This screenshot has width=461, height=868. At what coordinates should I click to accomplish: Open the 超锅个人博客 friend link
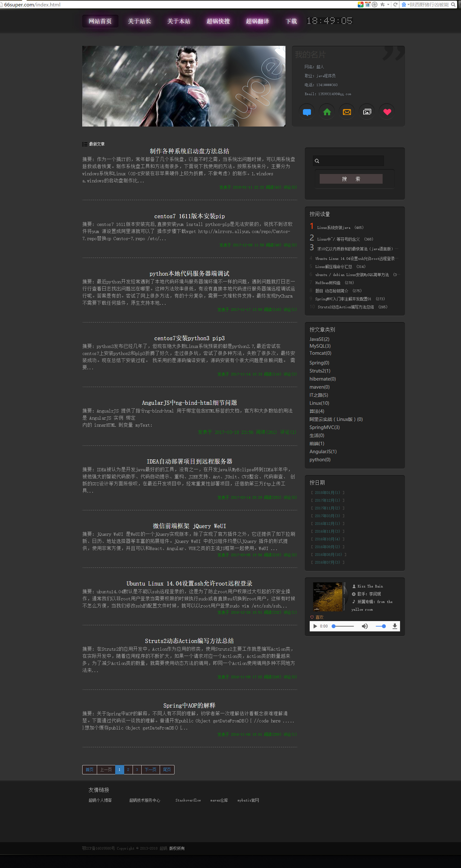click(100, 800)
